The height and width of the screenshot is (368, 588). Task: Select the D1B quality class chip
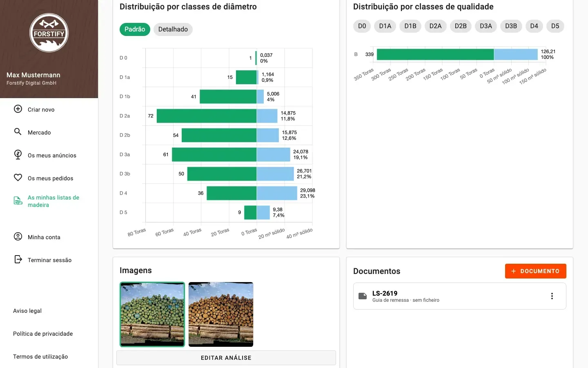pos(410,26)
